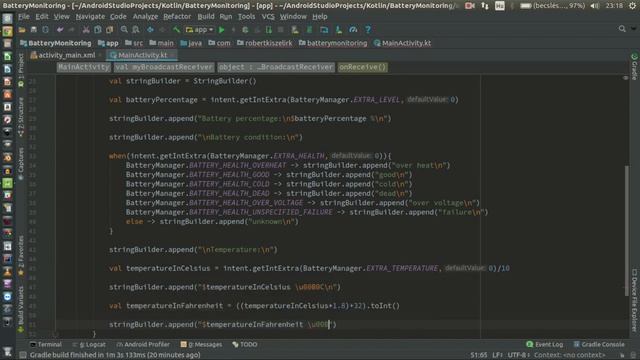Click the Open folder toolbar icon
The width and height of the screenshot is (640, 360).
[x=22, y=30]
